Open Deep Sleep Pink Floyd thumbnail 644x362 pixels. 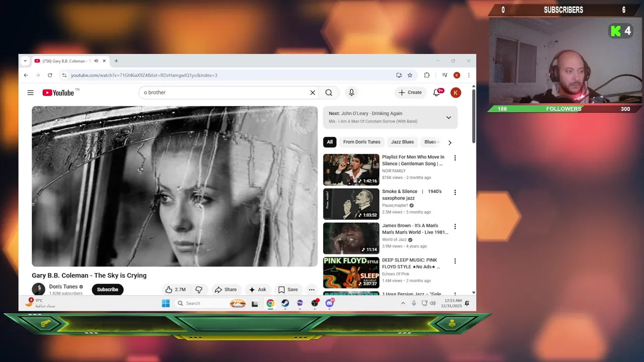[x=351, y=273]
